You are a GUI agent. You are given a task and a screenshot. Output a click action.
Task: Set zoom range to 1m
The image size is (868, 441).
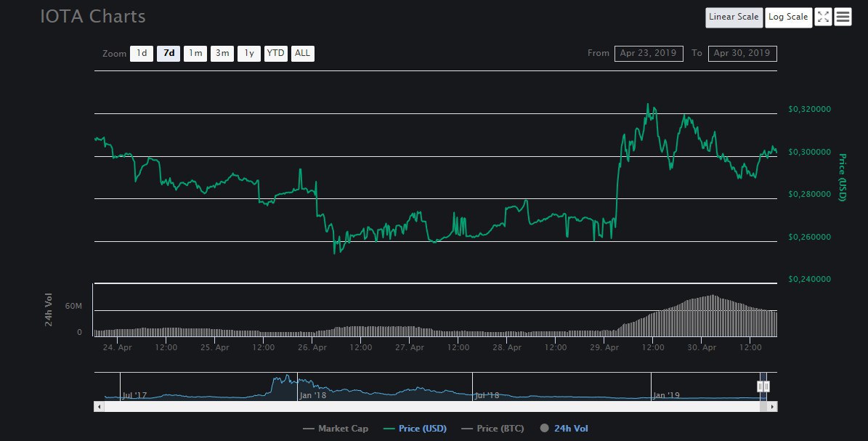pos(195,53)
